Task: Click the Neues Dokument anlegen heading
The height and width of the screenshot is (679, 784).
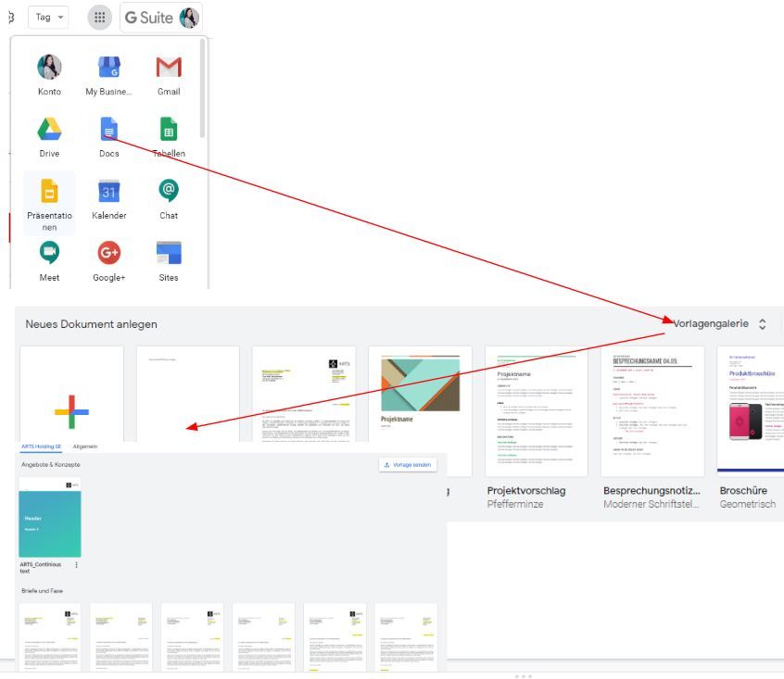Action: [x=91, y=324]
